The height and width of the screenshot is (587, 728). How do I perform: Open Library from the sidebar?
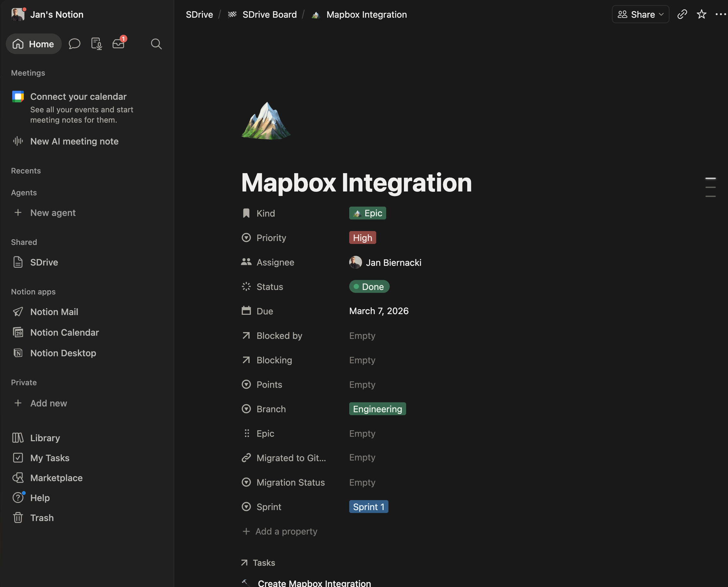[45, 438]
